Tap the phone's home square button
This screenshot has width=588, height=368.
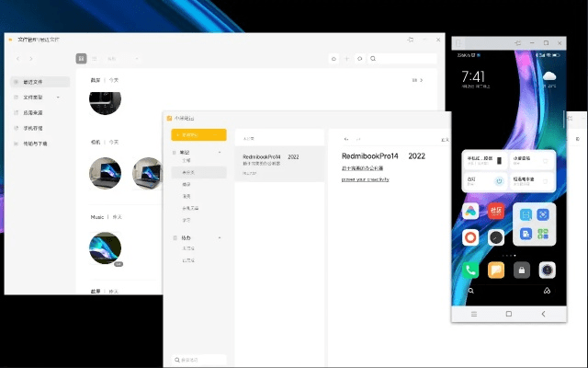click(508, 314)
